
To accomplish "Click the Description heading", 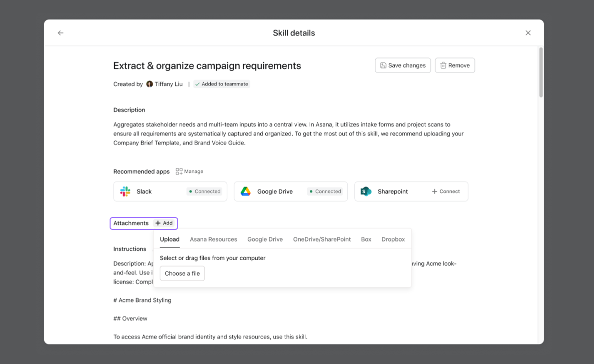I will (x=129, y=110).
